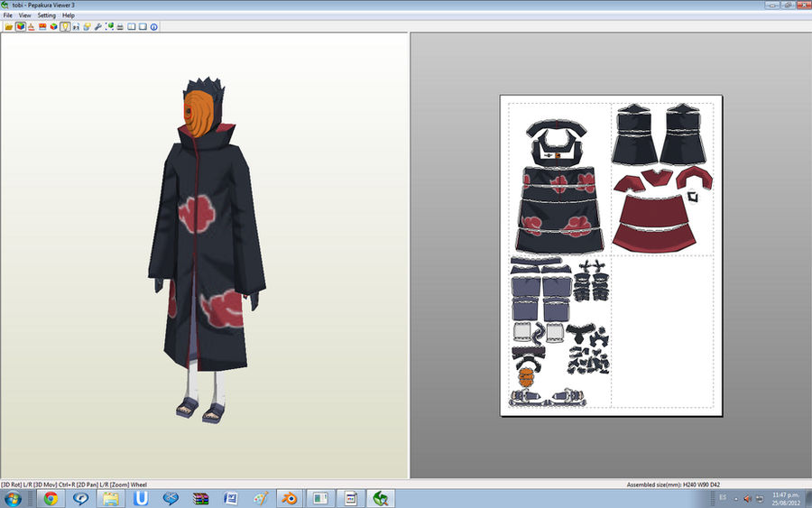Click the globe with bulb icon
The width and height of the screenshot is (812, 508).
coord(87,26)
